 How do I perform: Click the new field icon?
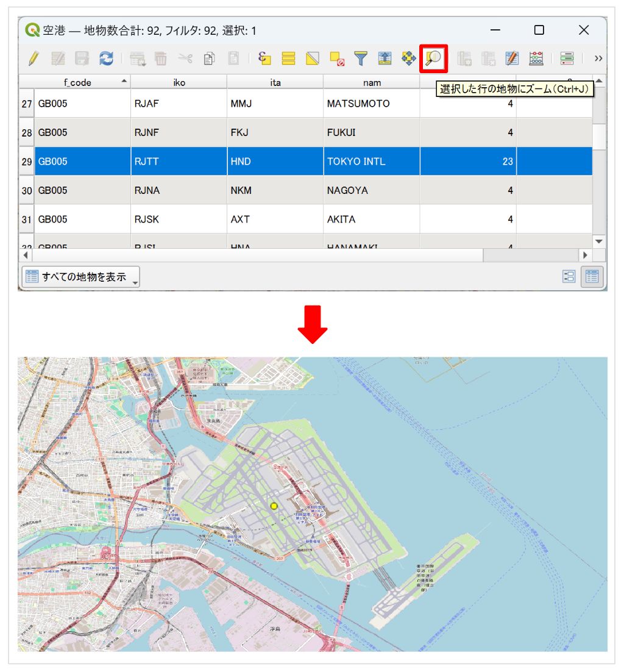tap(464, 59)
